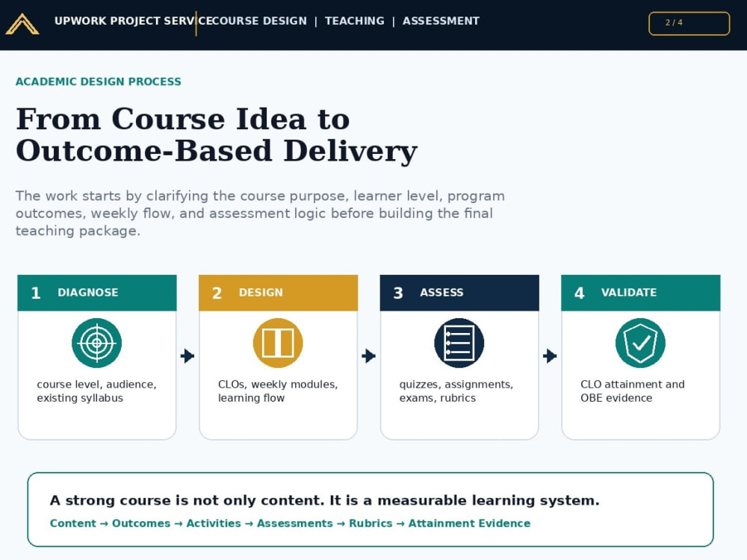Click the paragraph starting 'The work starts'

click(260, 214)
